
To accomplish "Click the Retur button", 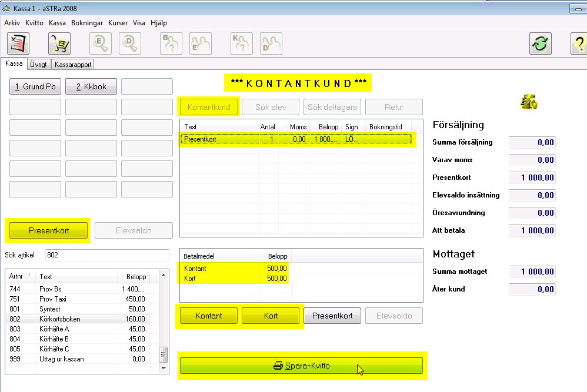I will coord(394,107).
